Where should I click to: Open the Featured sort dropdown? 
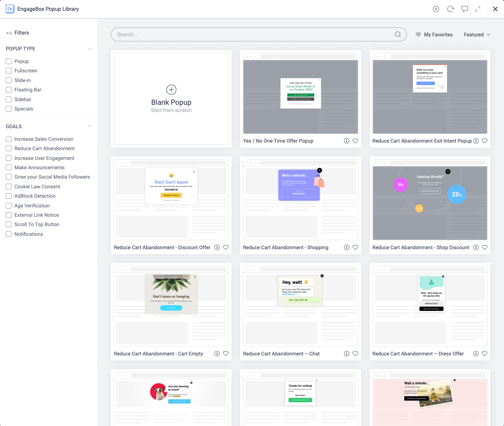[477, 35]
